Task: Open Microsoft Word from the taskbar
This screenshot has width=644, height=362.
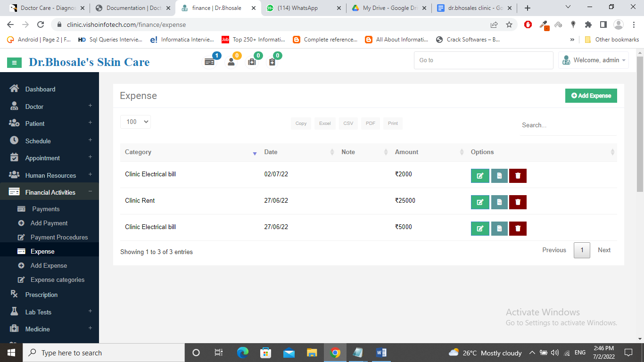Action: point(381,353)
